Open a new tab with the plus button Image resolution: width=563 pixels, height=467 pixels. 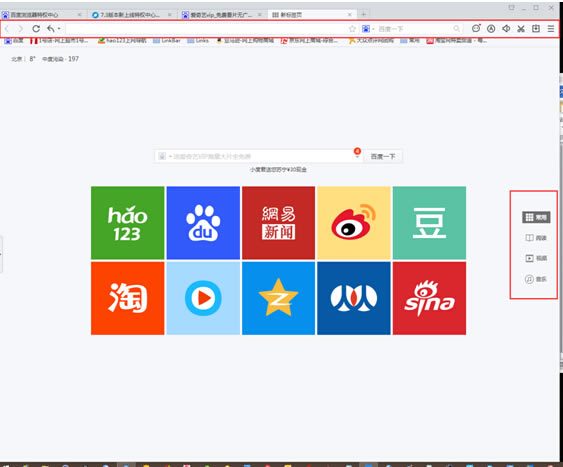[x=363, y=14]
